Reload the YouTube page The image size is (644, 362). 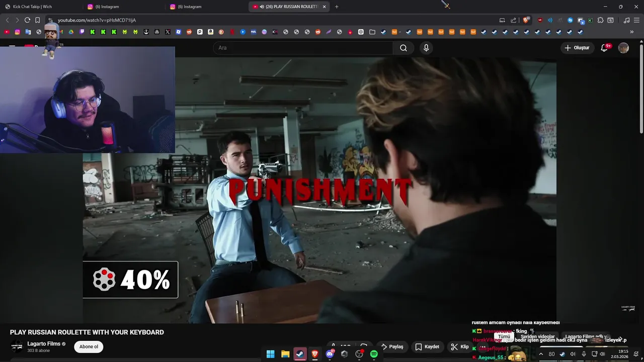coord(27,20)
